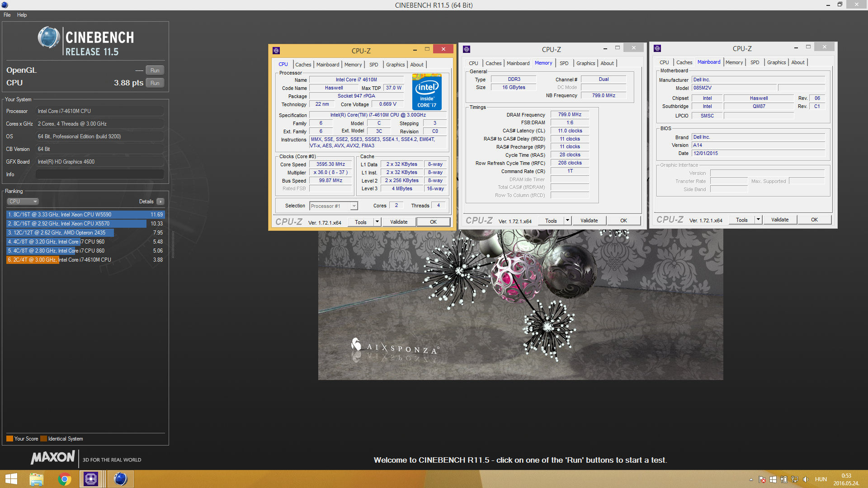Select the Intel Xeon CPU W5590 ranking row
The width and height of the screenshot is (868, 488).
point(85,215)
